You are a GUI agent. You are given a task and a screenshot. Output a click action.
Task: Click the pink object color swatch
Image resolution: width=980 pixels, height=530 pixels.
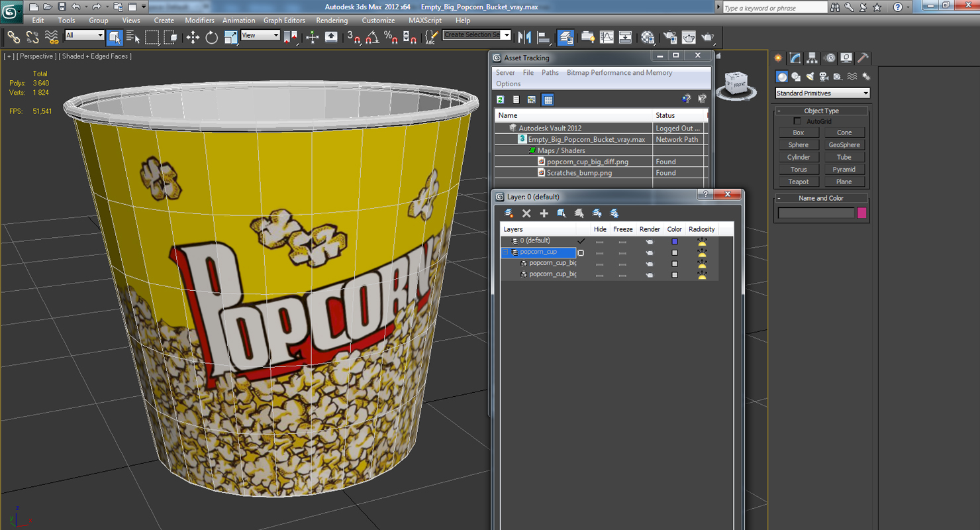861,213
